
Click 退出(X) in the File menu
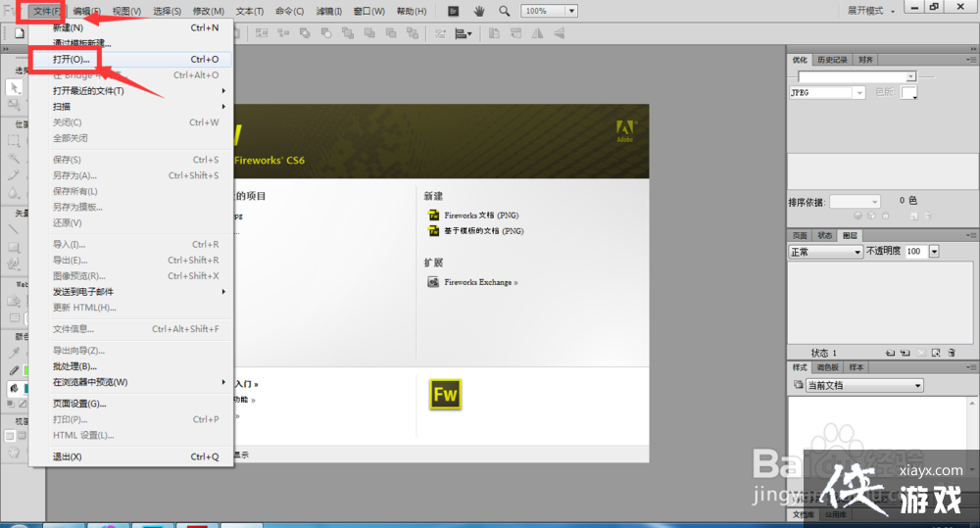[67, 456]
